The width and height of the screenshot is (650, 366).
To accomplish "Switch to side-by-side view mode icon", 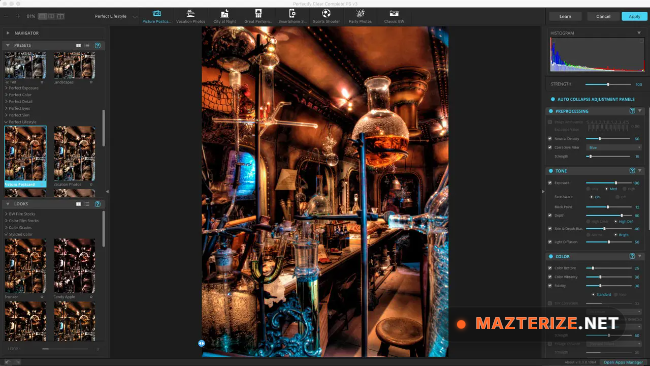I will (61, 16).
